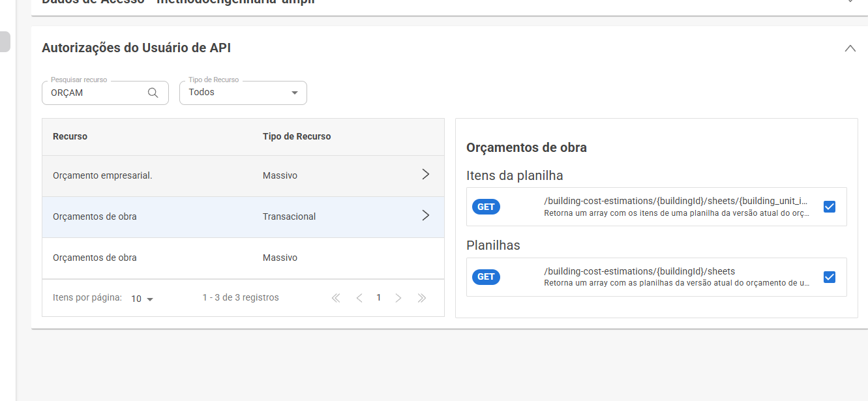
Task: Click the GET badge under Itens da planilha
Action: (486, 207)
